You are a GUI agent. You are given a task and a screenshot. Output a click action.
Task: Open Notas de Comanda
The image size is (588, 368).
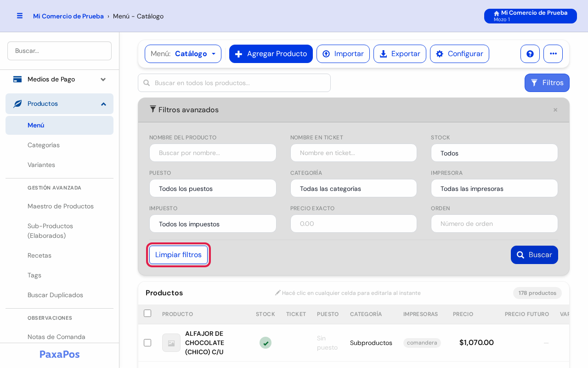[59, 337]
